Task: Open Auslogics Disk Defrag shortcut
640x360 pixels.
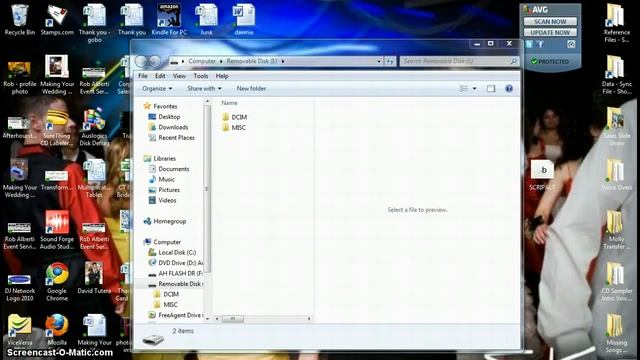Action: [94, 127]
